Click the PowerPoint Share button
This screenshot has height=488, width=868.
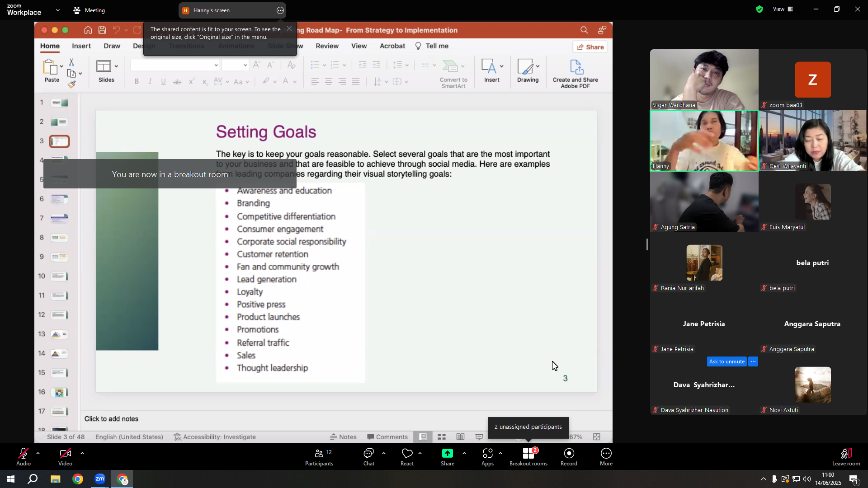click(x=590, y=47)
